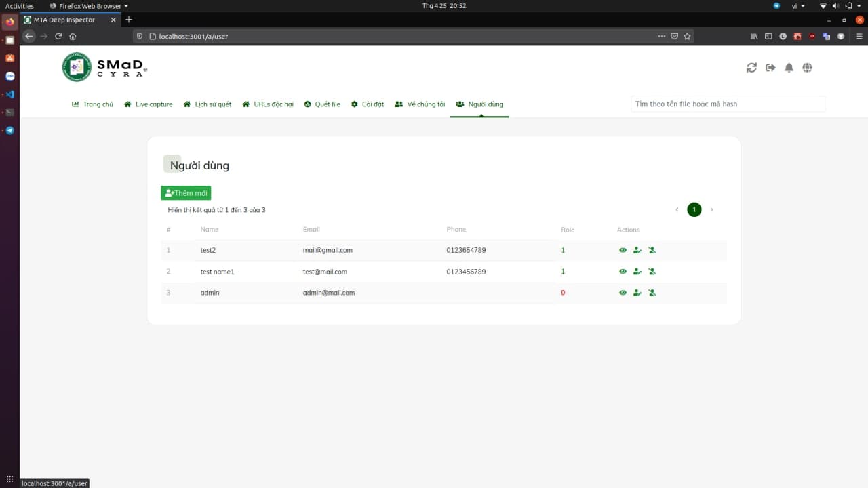Viewport: 868px width, 488px height.
Task: Click phone number 0123456789
Action: pyautogui.click(x=466, y=272)
